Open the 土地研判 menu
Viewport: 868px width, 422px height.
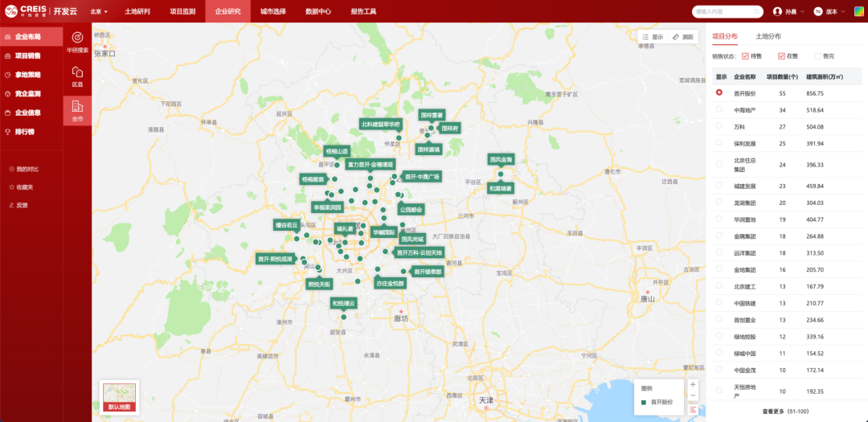coord(137,11)
